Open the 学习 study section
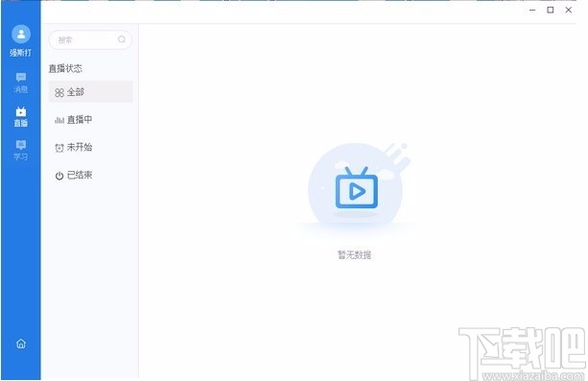588x381 pixels. pyautogui.click(x=21, y=150)
